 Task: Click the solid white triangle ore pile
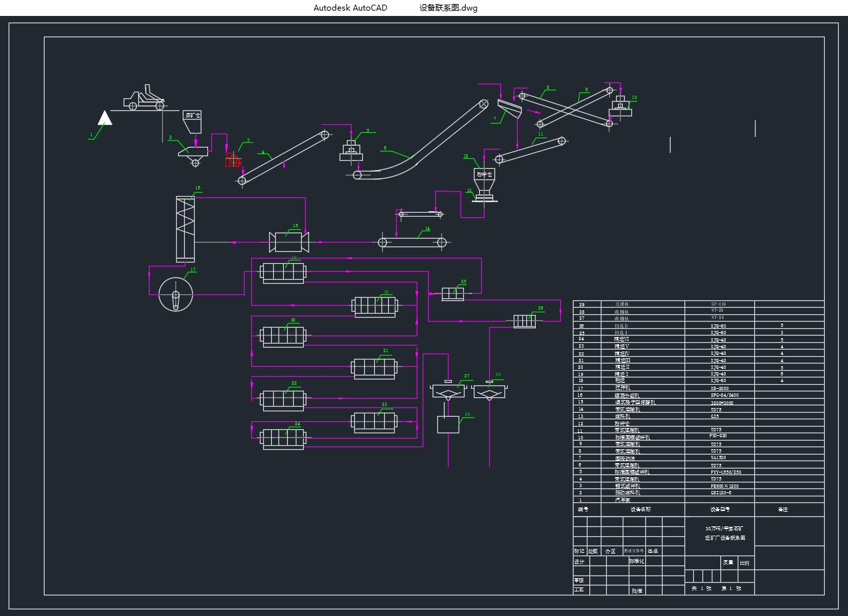click(105, 118)
